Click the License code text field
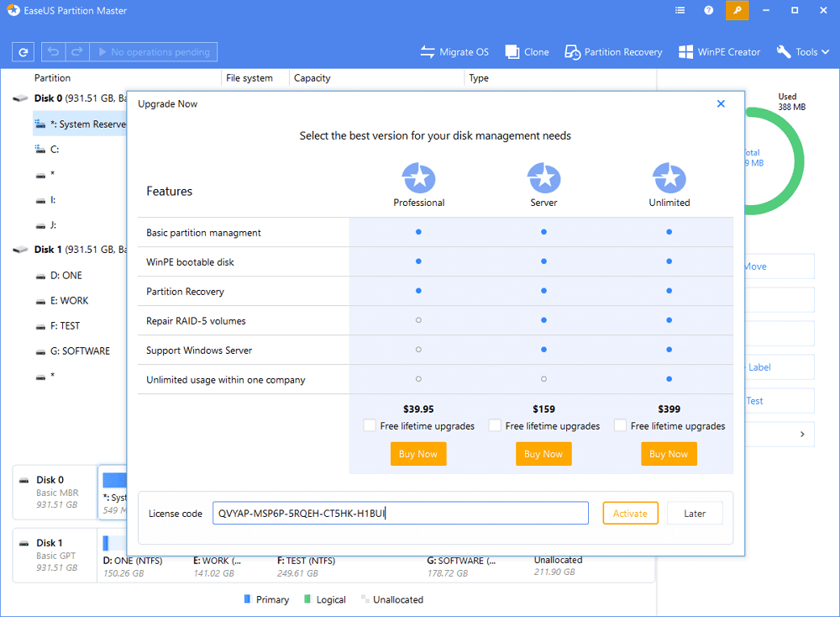The height and width of the screenshot is (617, 840). (x=400, y=514)
